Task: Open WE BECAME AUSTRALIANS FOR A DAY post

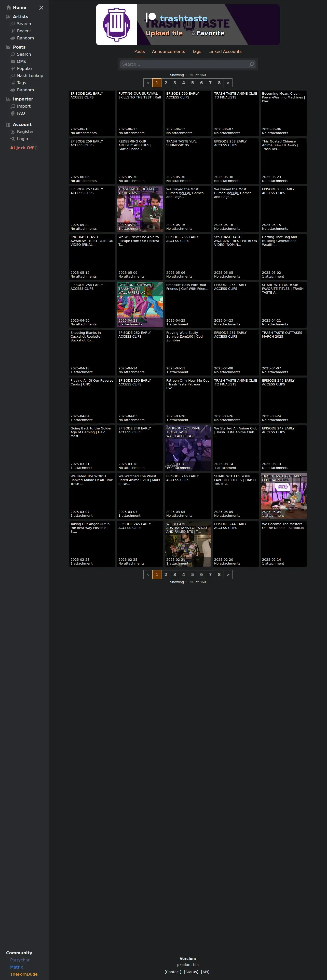Action: (188, 544)
